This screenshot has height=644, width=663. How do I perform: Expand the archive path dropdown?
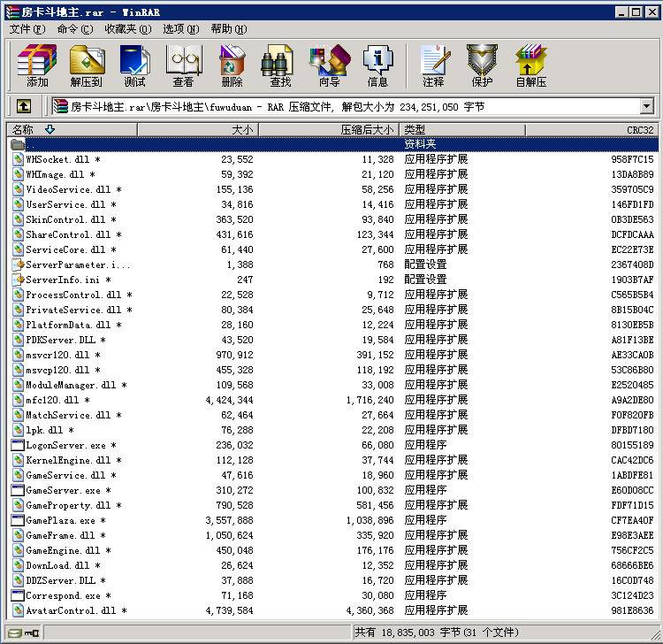coord(646,106)
